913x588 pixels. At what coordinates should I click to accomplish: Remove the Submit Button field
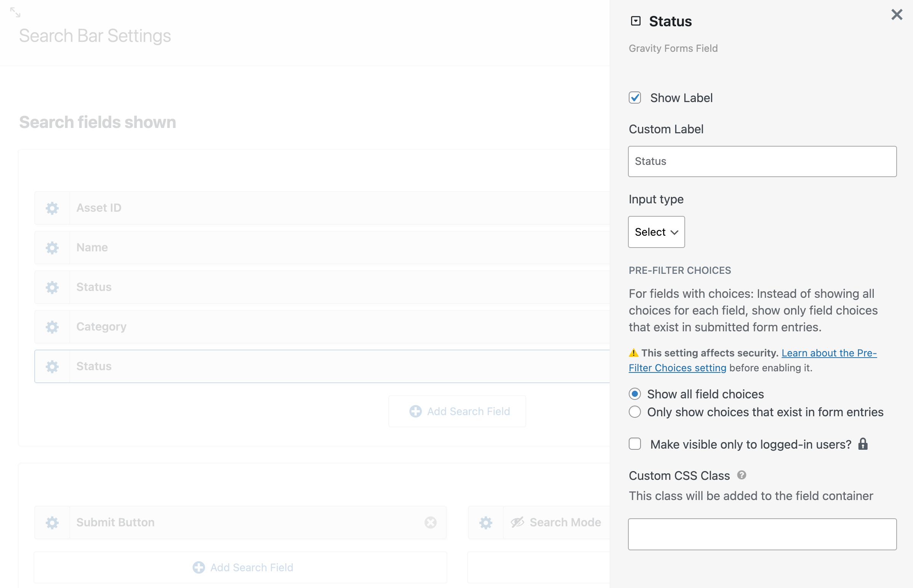pyautogui.click(x=431, y=523)
